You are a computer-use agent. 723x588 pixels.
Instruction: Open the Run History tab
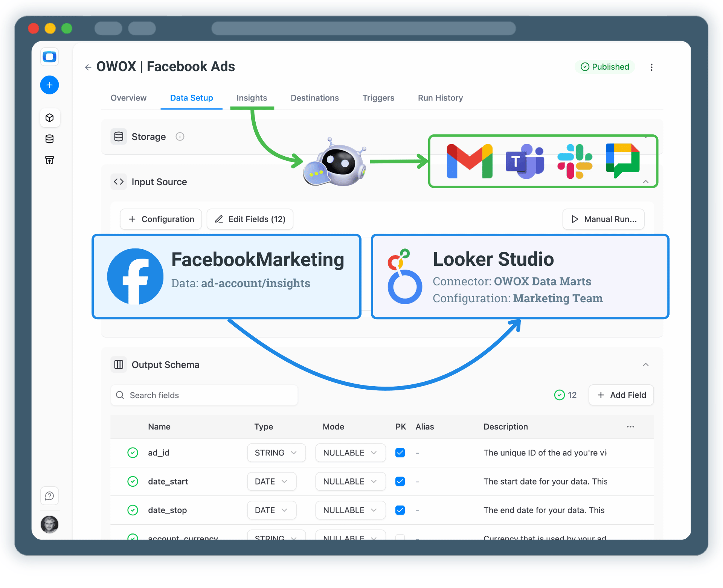(x=440, y=98)
